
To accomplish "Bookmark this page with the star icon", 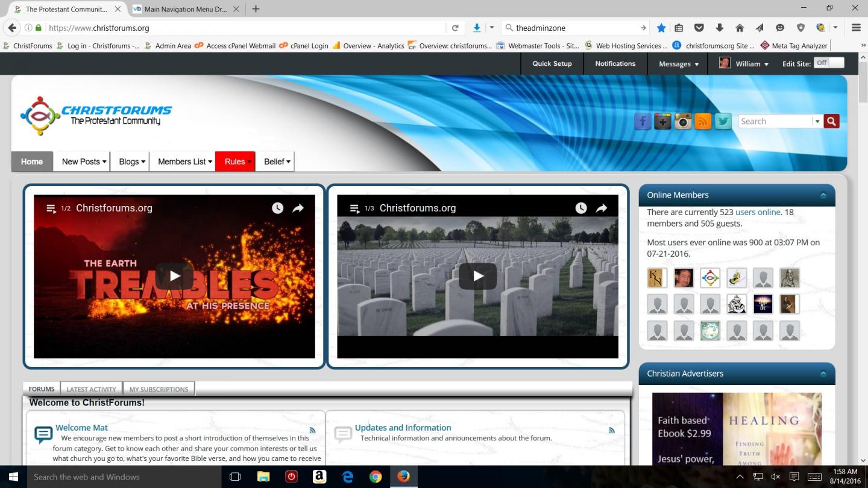I will tap(661, 28).
